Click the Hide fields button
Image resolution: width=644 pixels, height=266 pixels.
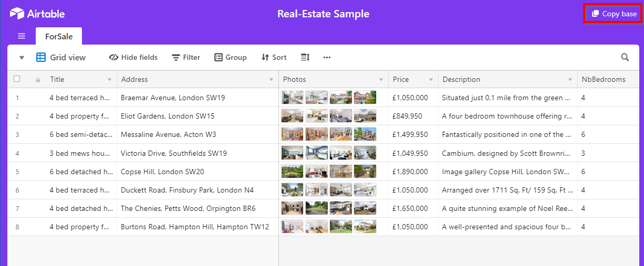133,57
